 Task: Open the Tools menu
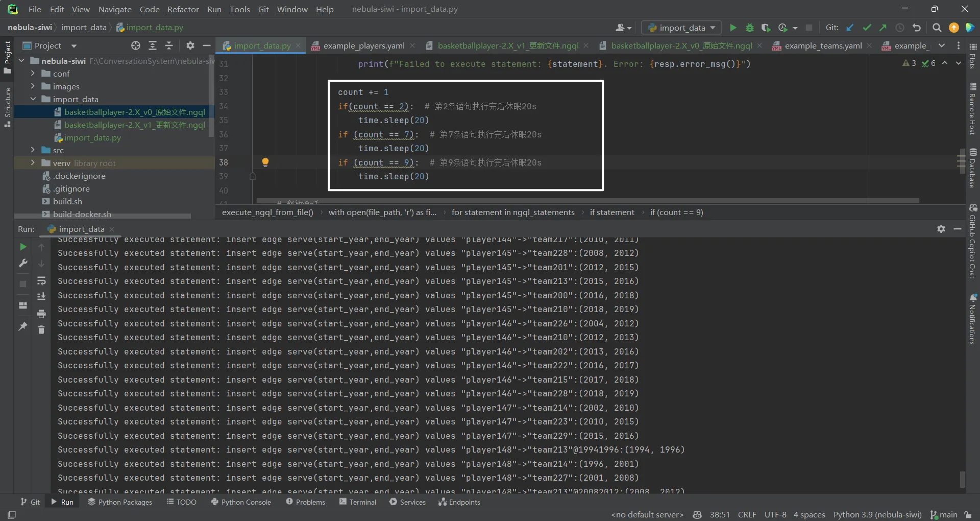tap(239, 9)
